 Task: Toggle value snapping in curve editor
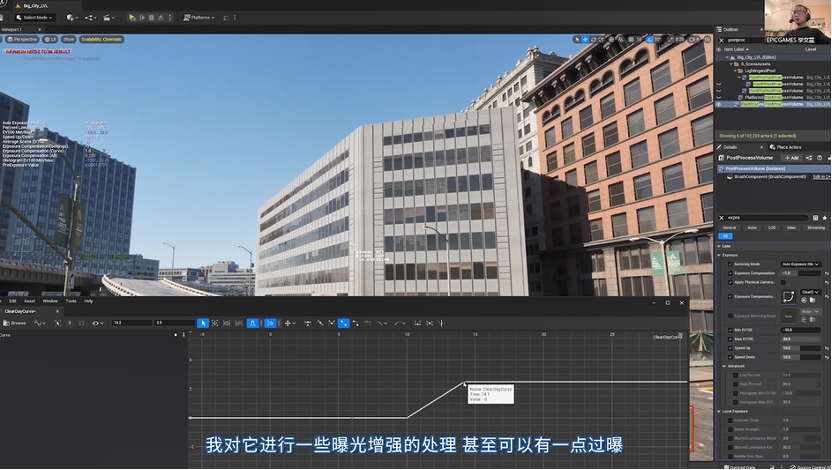point(270,323)
